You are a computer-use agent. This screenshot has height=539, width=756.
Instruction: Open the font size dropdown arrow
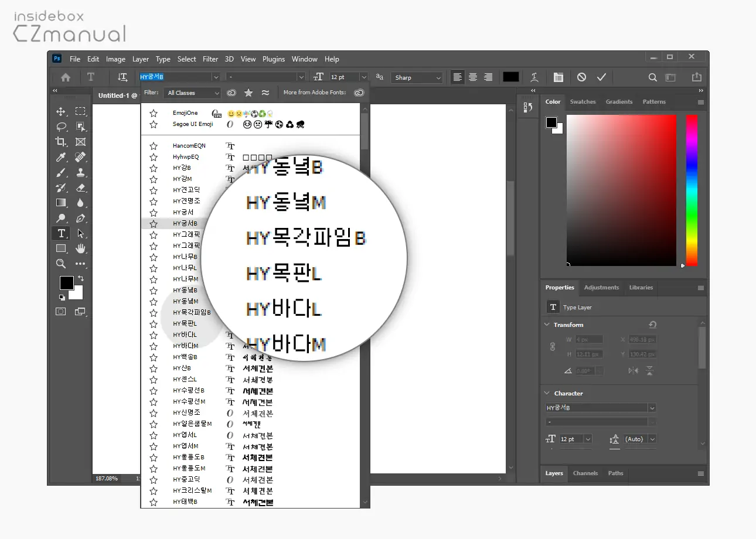[x=364, y=77]
